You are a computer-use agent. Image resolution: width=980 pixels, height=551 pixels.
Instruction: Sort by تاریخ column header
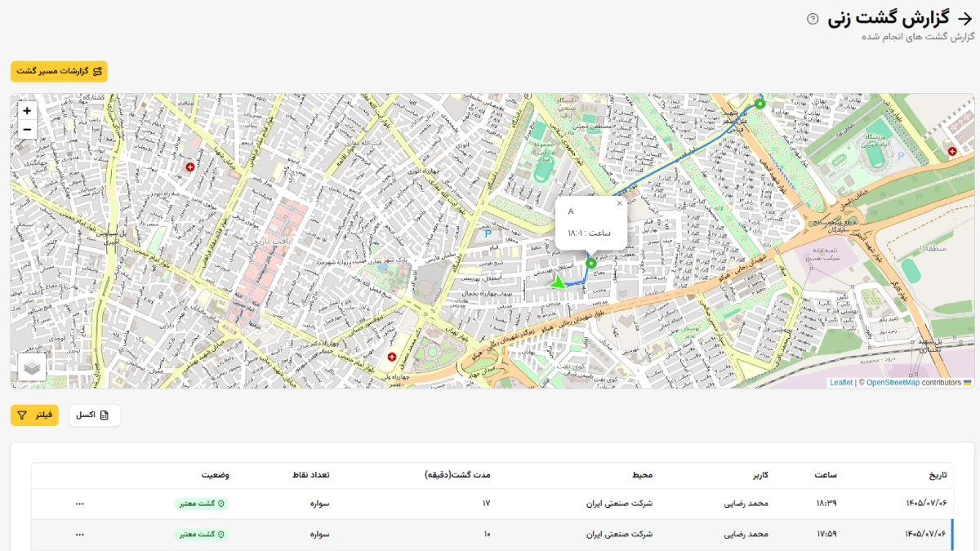tap(940, 475)
